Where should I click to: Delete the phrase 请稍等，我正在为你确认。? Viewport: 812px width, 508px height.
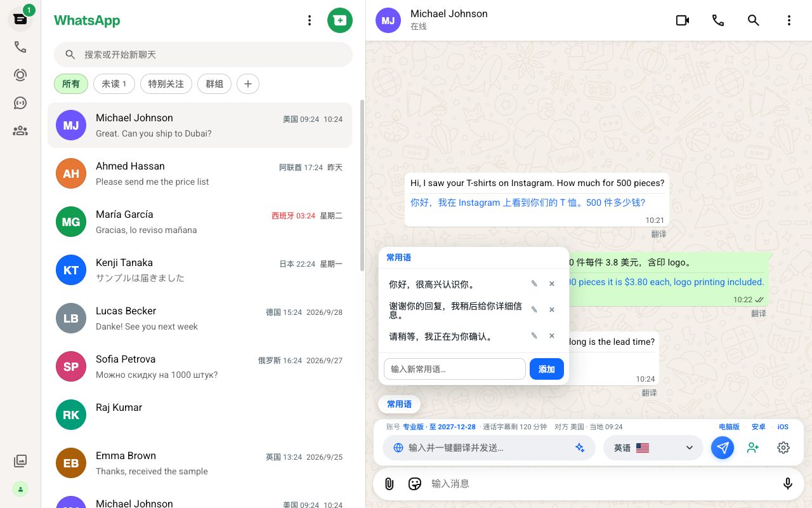pyautogui.click(x=552, y=336)
